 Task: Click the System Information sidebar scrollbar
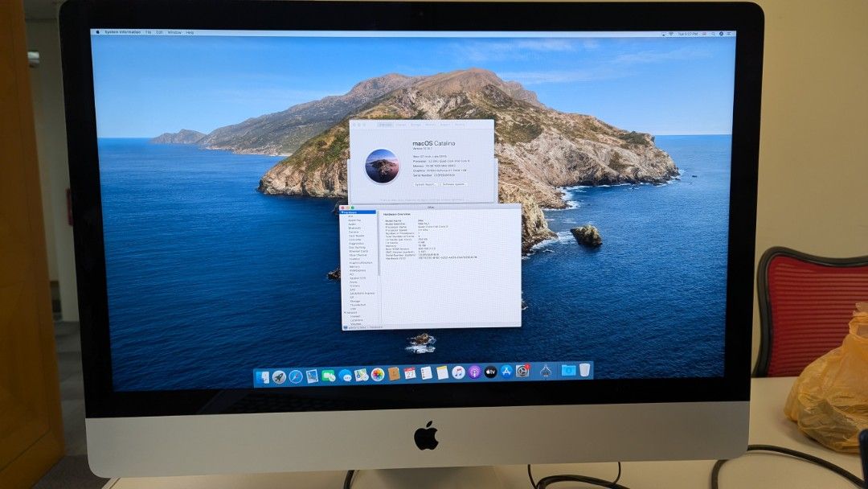coord(379,244)
